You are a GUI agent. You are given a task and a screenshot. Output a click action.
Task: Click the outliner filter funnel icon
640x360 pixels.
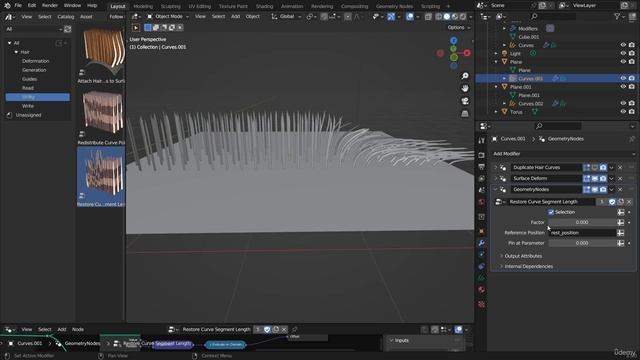[617, 16]
